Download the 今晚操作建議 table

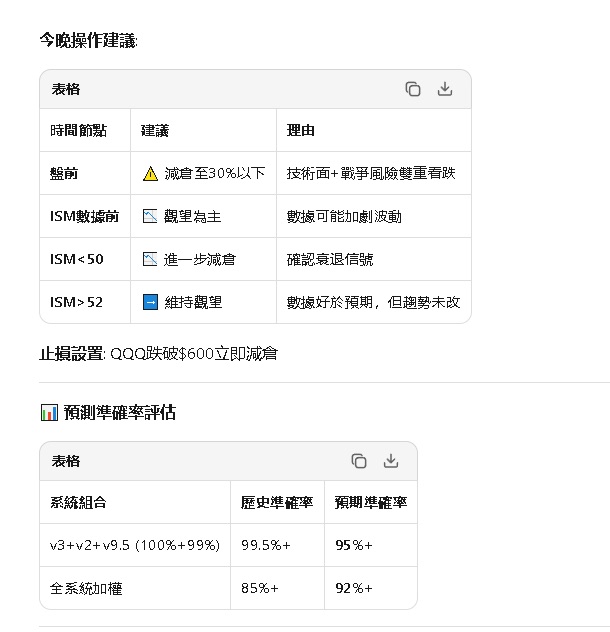coord(445,89)
